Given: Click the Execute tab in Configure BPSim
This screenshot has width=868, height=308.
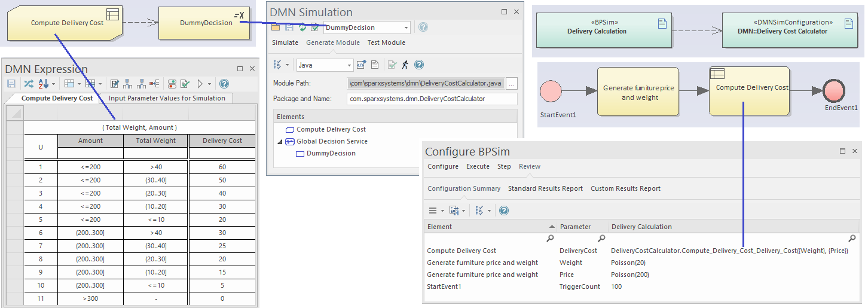Looking at the screenshot, I should pyautogui.click(x=478, y=166).
